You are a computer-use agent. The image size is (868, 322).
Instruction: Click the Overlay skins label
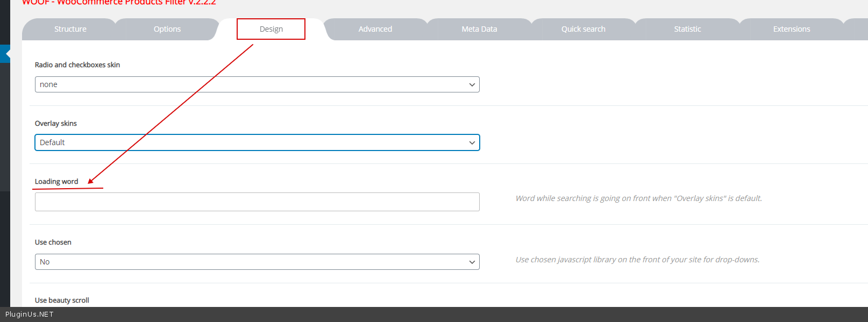56,124
